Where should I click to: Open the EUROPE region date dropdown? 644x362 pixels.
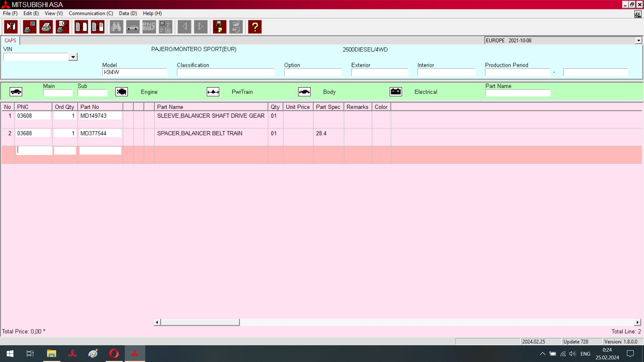638,41
